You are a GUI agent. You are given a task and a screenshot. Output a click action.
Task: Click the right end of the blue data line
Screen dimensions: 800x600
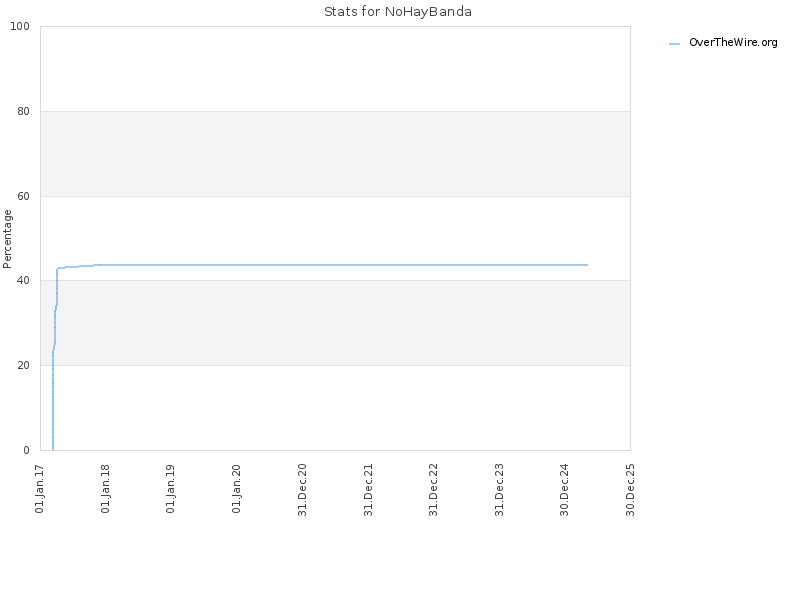(587, 265)
